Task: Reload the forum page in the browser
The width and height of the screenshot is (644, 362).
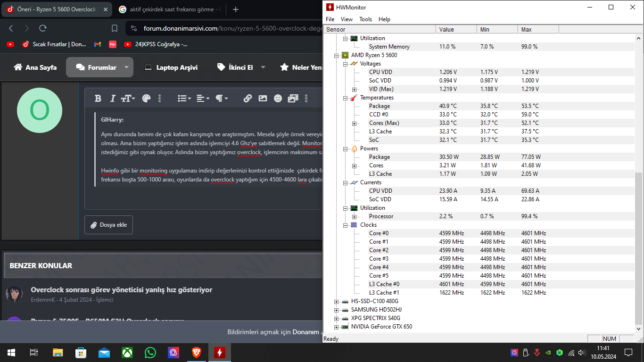Action: pyautogui.click(x=42, y=28)
